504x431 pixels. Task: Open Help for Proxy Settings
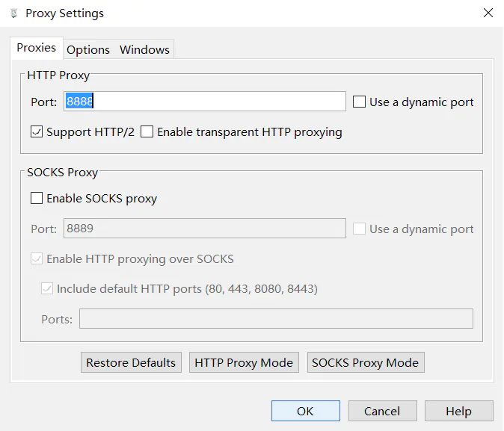tap(458, 411)
